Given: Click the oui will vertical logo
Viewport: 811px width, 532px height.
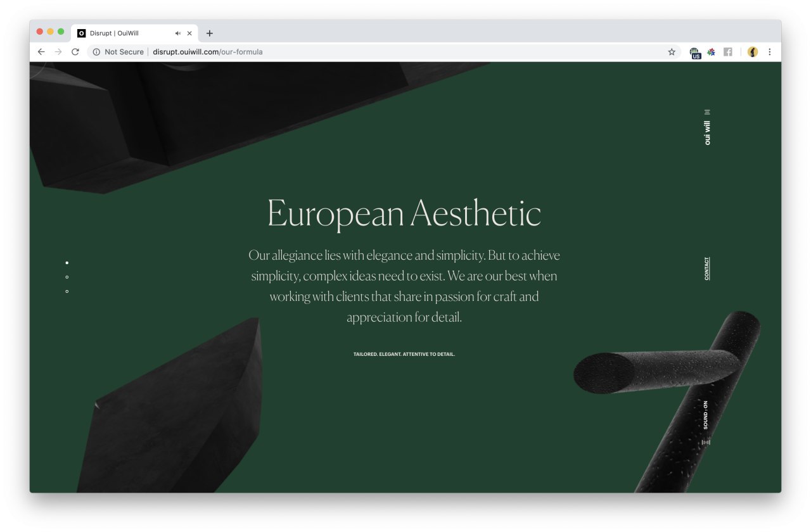Looking at the screenshot, I should 707,133.
